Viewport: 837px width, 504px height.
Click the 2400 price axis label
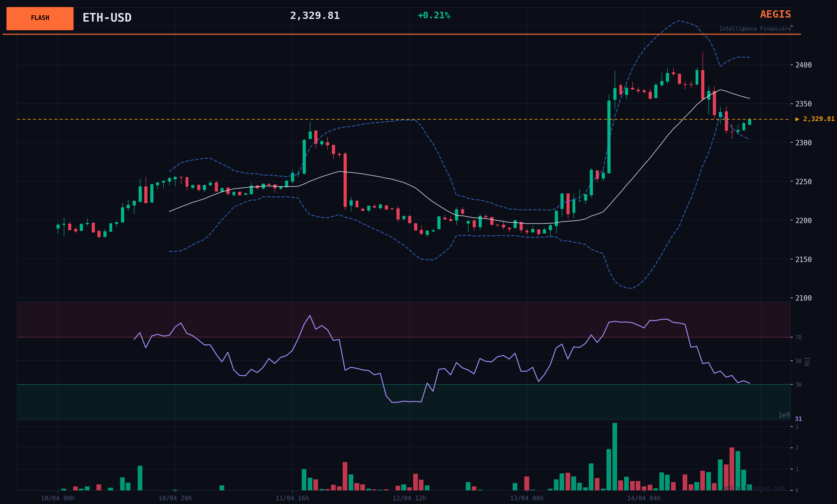803,65
